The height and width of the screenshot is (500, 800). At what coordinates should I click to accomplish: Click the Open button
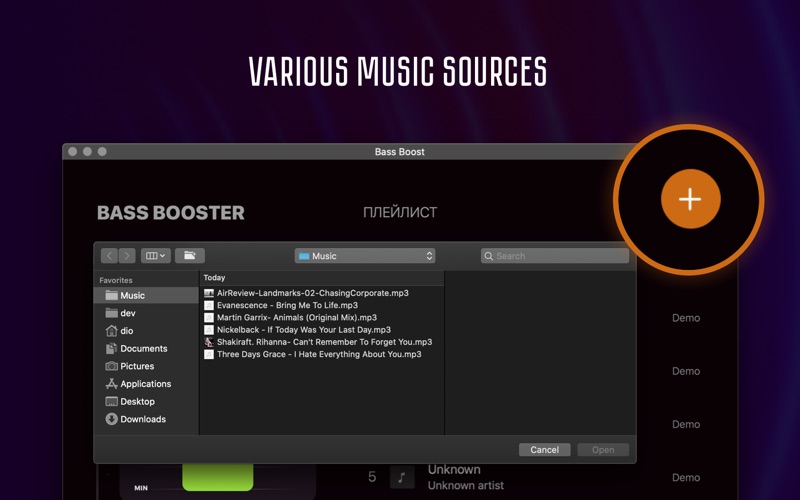point(603,449)
